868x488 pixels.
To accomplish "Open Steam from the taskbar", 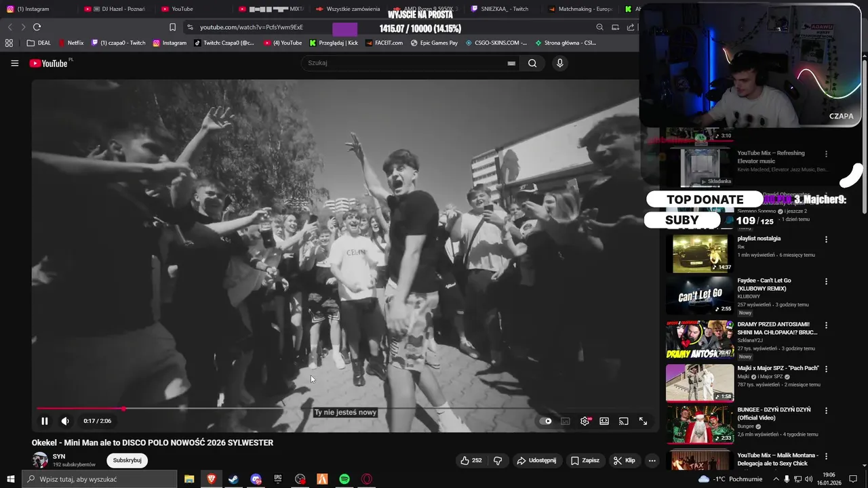I will 233,479.
